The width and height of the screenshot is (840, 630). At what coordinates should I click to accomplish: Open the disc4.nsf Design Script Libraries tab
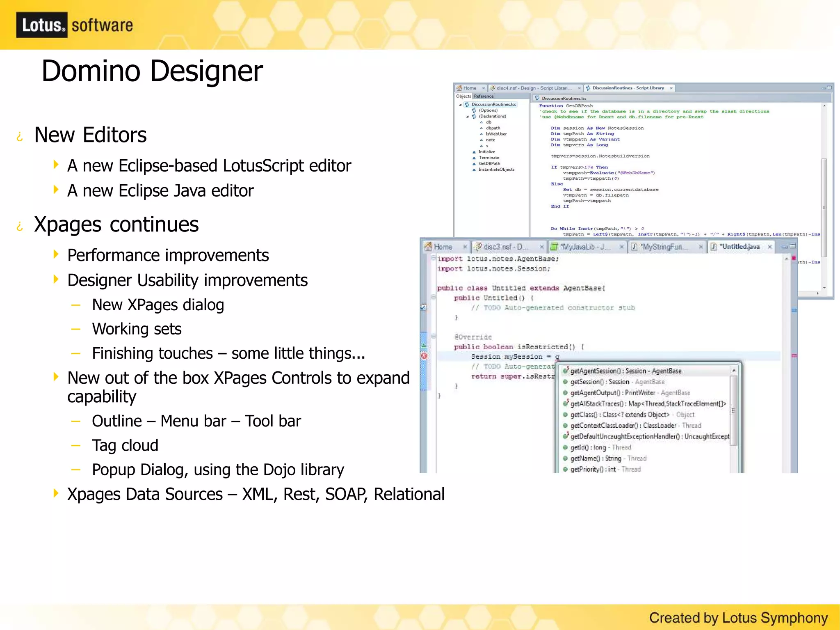533,88
